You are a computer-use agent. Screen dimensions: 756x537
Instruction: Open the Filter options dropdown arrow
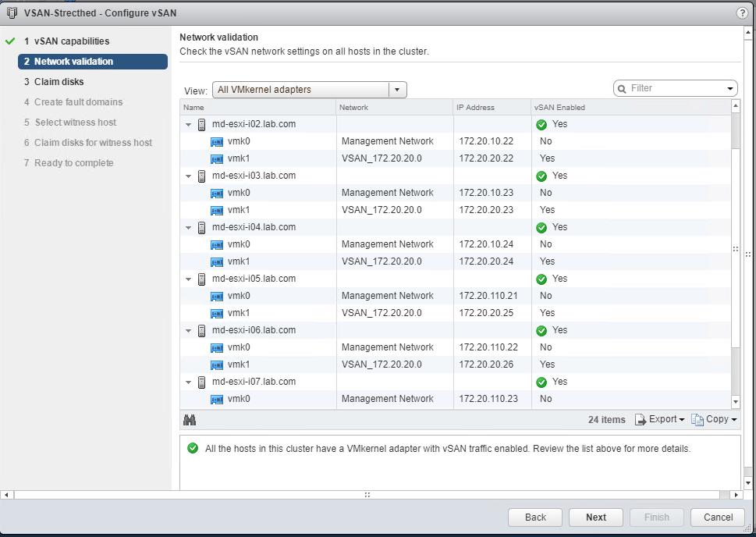730,89
